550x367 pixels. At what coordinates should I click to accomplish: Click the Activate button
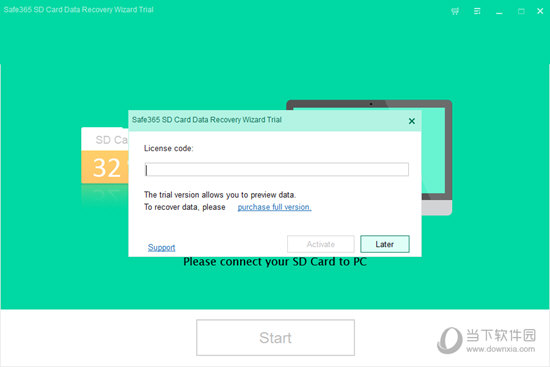(321, 244)
